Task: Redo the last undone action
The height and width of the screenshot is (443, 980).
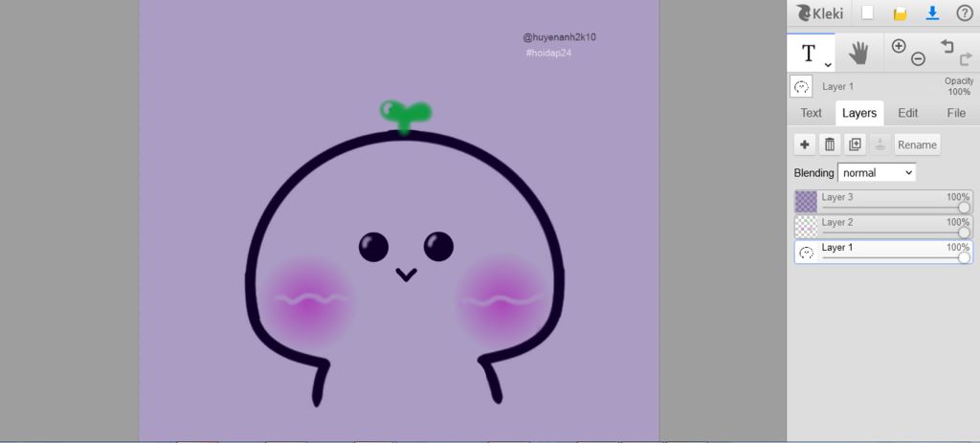Action: pos(967,59)
